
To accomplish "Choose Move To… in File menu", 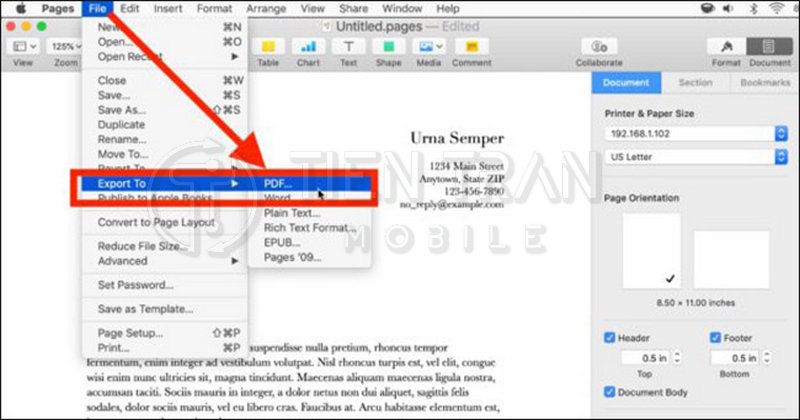I will pyautogui.click(x=165, y=154).
